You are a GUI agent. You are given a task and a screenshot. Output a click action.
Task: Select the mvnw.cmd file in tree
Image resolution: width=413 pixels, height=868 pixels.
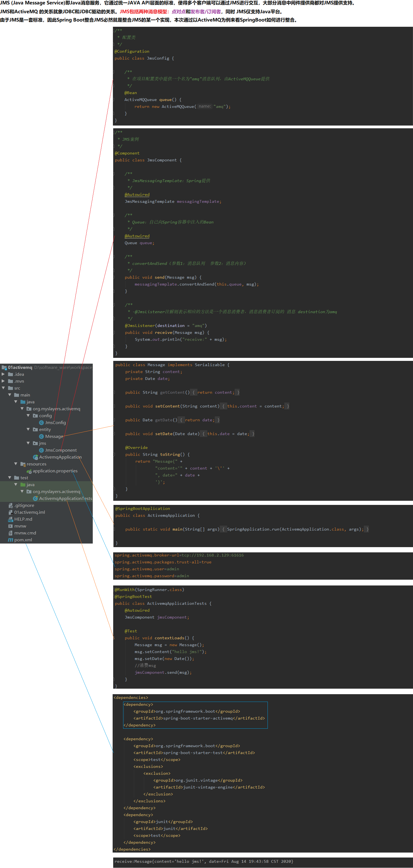(25, 533)
